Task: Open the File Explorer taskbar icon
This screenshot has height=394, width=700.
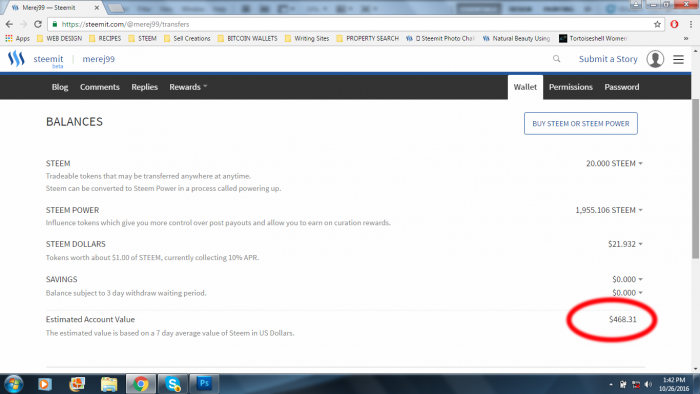Action: point(108,384)
